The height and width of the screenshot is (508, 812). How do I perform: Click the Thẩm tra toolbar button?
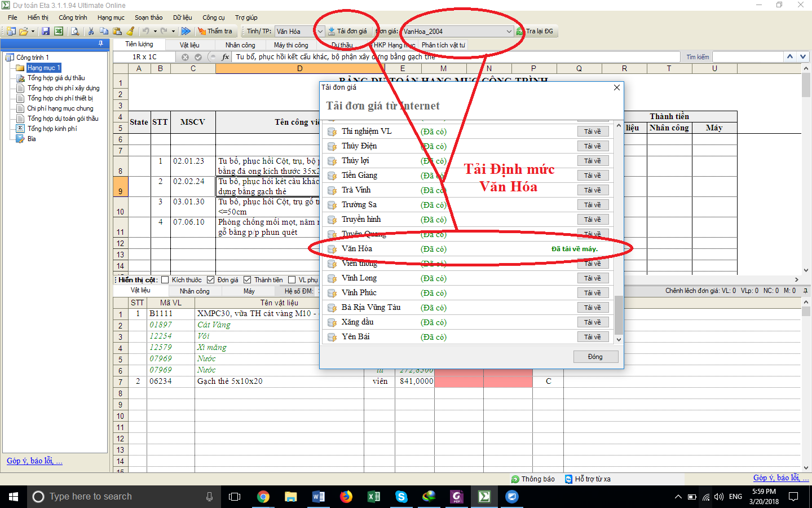[x=214, y=32]
